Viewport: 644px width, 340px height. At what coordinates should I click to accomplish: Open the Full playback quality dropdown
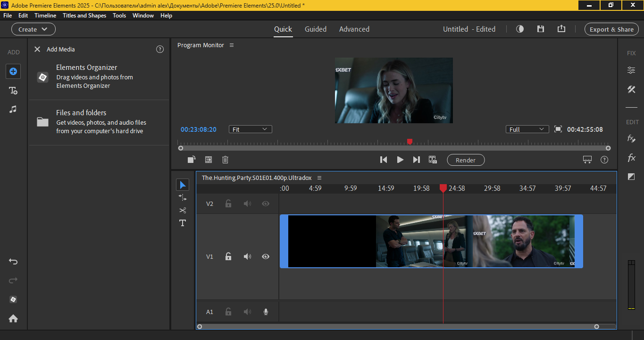[x=527, y=129]
